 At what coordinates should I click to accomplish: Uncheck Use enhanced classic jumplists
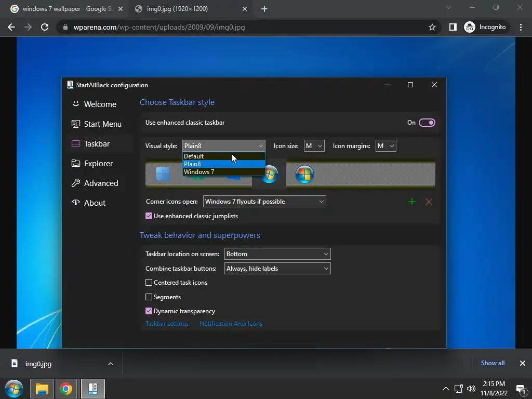point(149,216)
